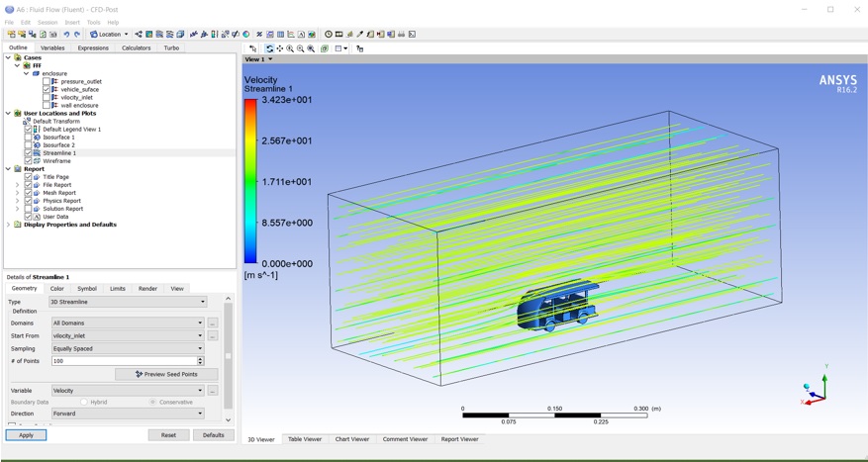Select the Rotate view tool
The height and width of the screenshot is (462, 868).
(x=269, y=48)
